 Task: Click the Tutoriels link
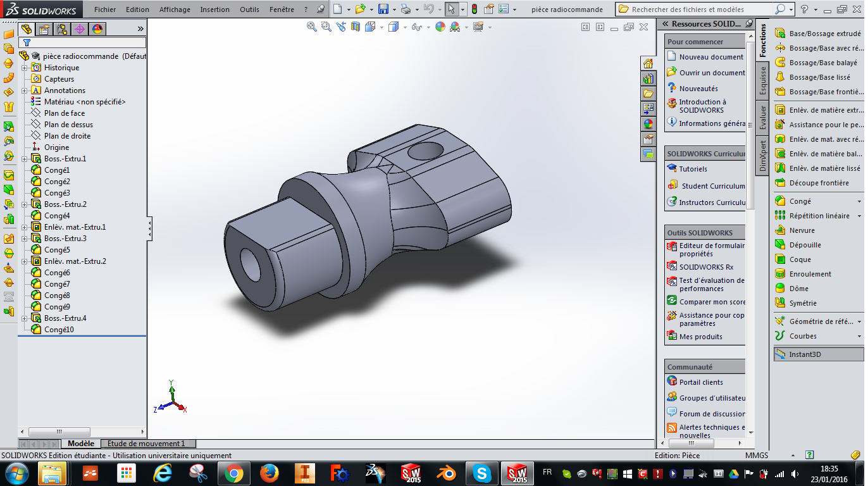click(693, 169)
